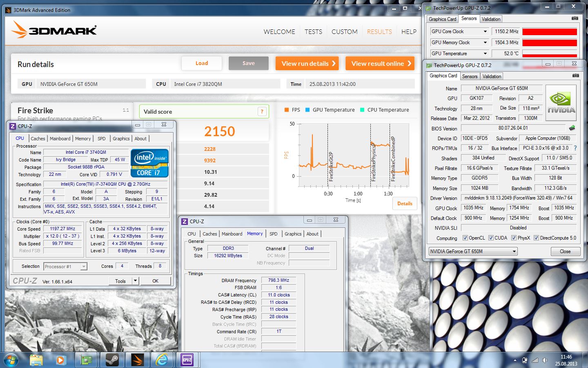Open Steam from the taskbar
This screenshot has height=368, width=588.
[x=112, y=360]
